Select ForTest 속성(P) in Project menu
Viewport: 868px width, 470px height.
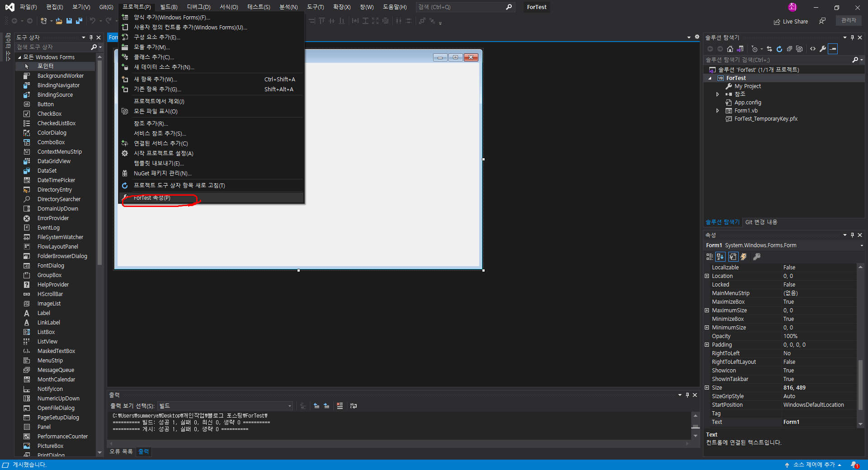click(212, 198)
